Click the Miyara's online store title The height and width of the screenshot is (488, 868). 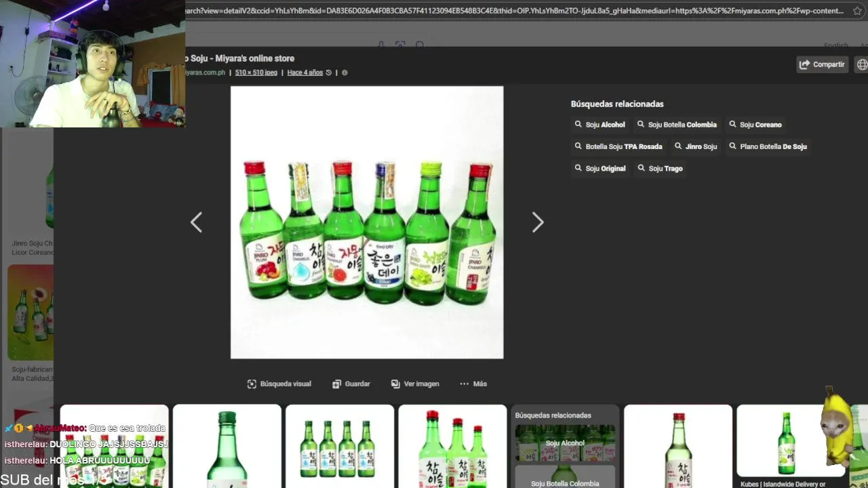(254, 58)
